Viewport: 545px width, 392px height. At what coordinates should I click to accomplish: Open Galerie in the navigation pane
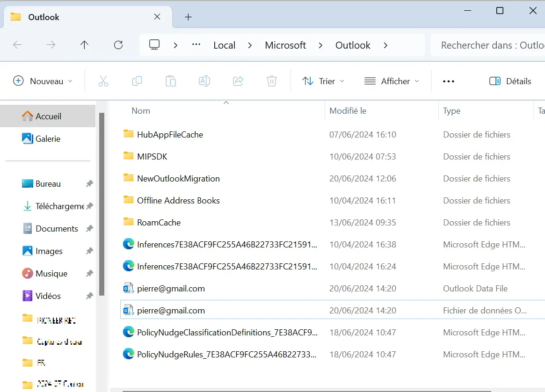pyautogui.click(x=48, y=138)
